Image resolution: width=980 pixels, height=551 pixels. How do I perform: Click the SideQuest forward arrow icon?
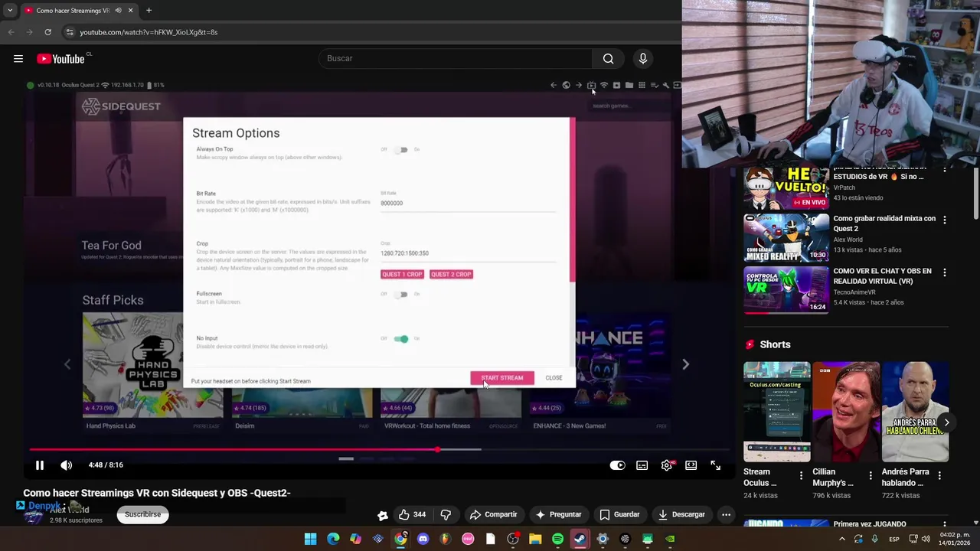(579, 85)
